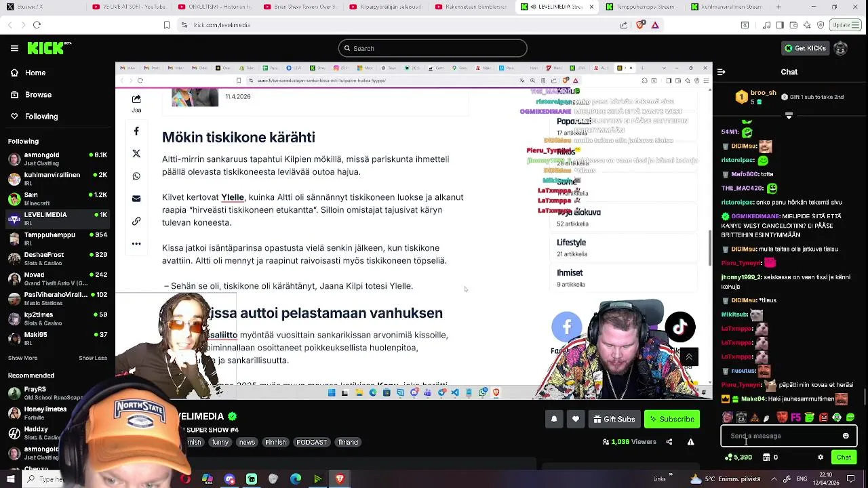Click TikTok round icon on page

pos(680,327)
